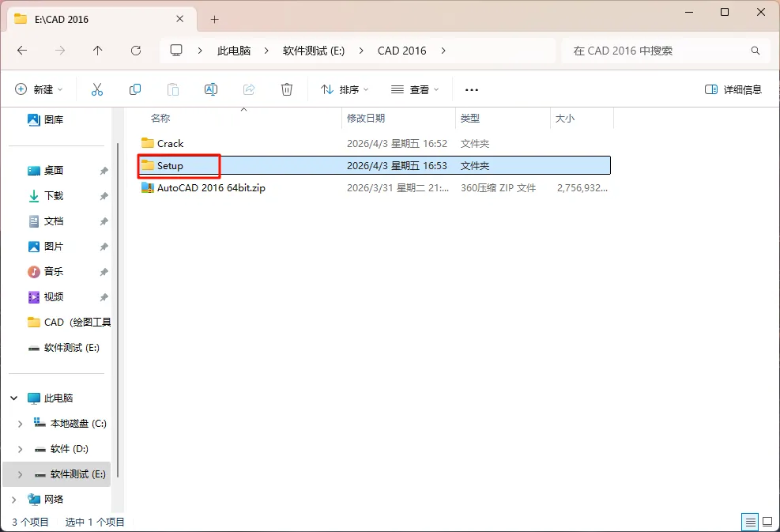The height and width of the screenshot is (532, 780).
Task: Toggle the 详细信息 details pane
Action: pos(733,89)
